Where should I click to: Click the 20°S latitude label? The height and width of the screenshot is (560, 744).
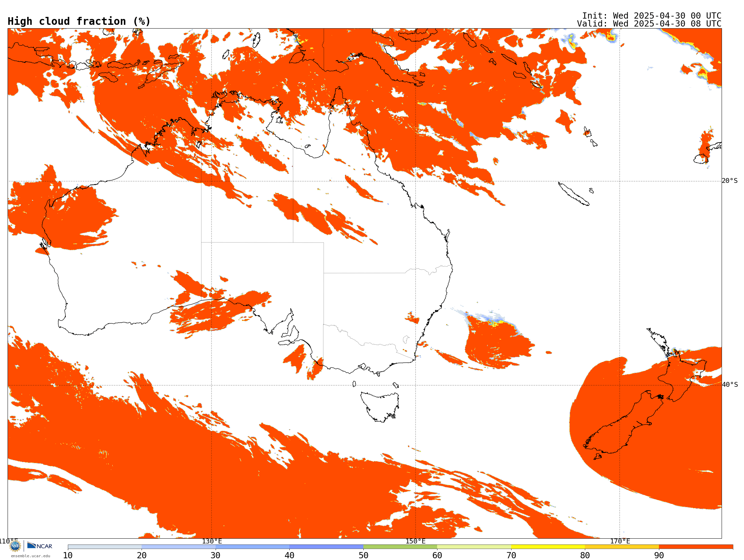point(730,181)
